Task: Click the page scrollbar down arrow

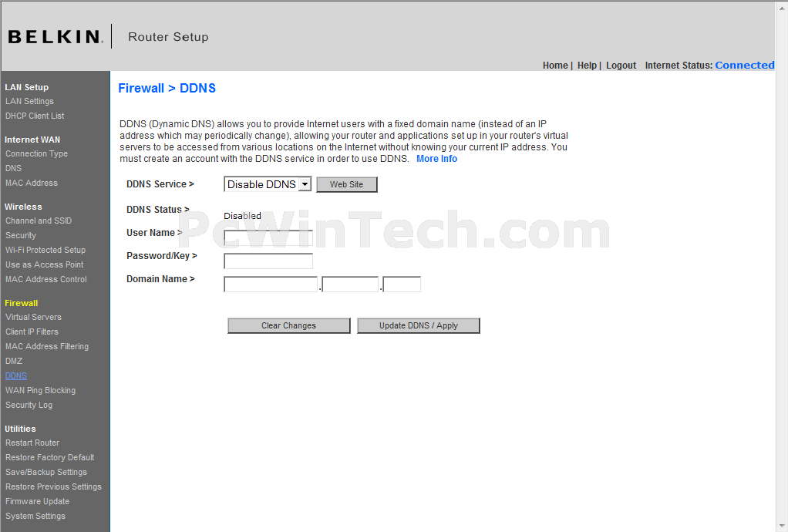Action: [782, 526]
